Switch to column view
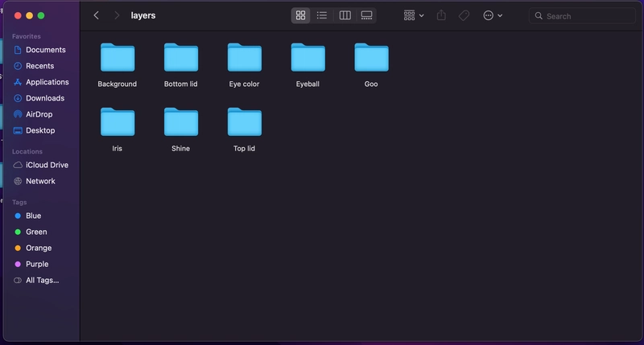The height and width of the screenshot is (345, 644). (345, 15)
